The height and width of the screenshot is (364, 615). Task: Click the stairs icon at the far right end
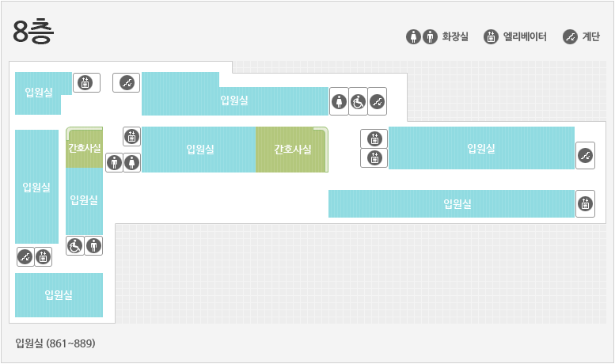pos(585,156)
